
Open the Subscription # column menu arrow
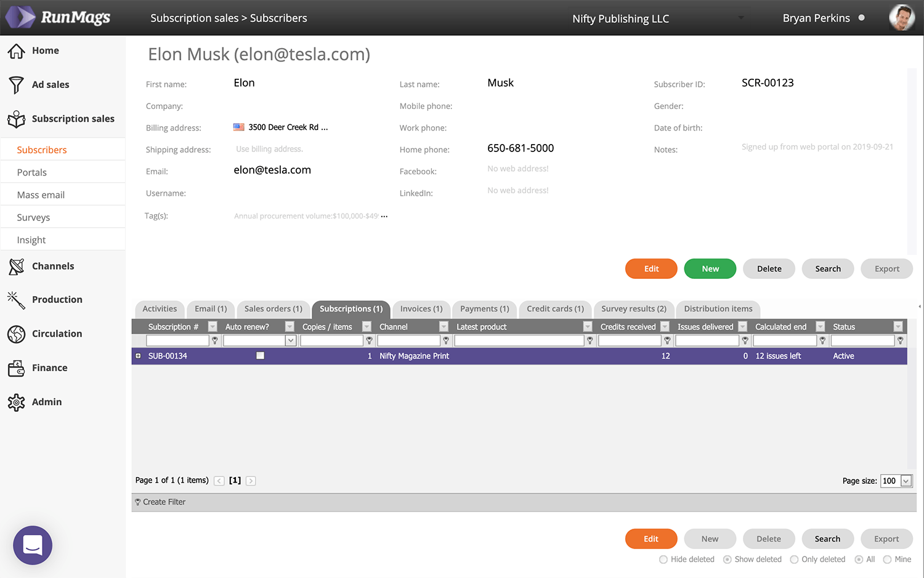[213, 327]
